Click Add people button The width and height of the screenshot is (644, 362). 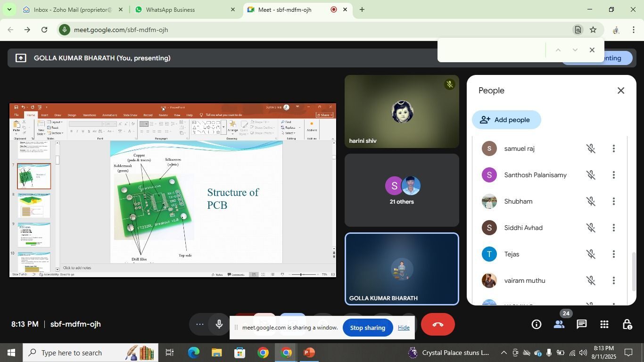(x=506, y=120)
